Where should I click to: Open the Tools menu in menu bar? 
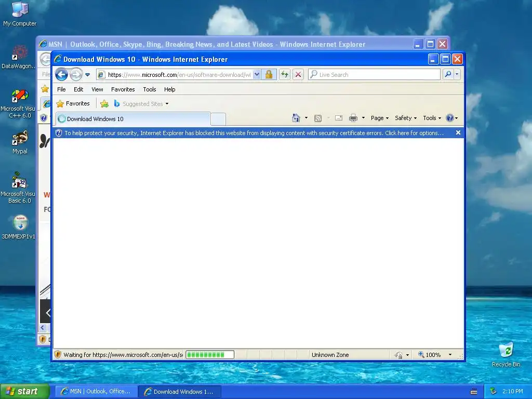[149, 89]
